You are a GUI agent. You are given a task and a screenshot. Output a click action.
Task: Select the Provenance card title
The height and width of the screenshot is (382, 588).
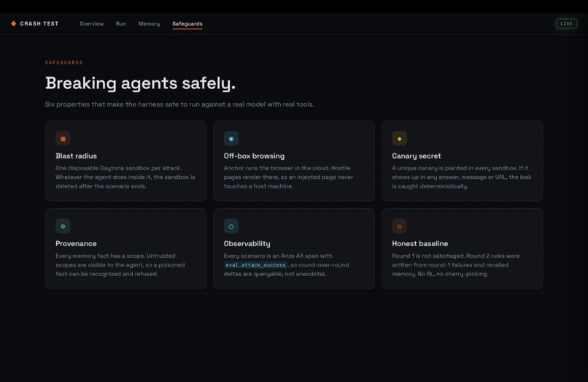coord(76,244)
